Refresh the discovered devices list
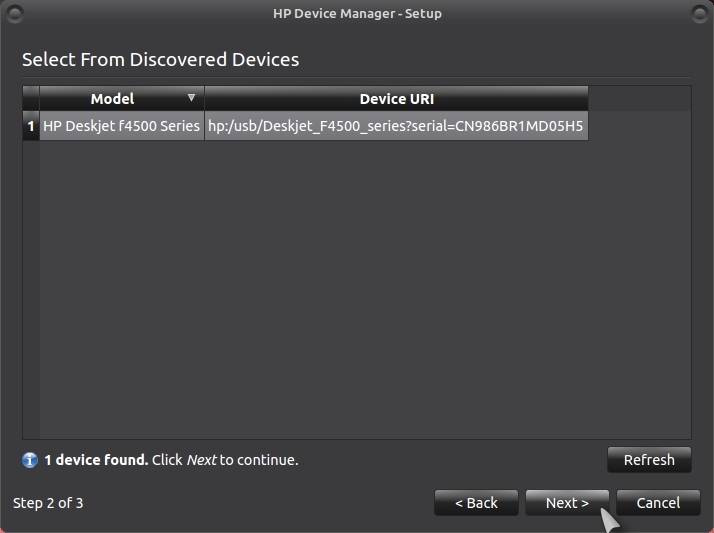Viewport: 714px width, 533px height. (x=649, y=460)
